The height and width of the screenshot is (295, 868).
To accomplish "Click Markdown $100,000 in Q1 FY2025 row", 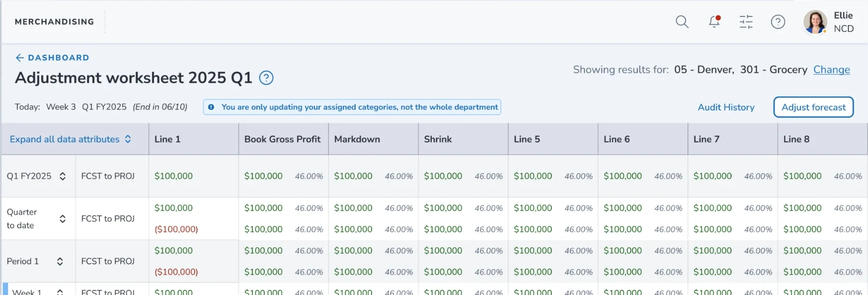I will [x=353, y=176].
